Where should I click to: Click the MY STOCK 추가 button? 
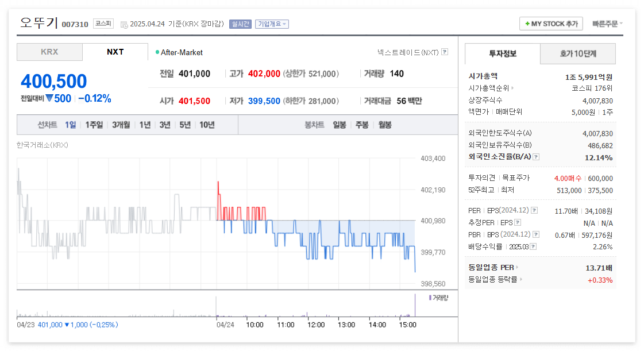click(x=550, y=24)
